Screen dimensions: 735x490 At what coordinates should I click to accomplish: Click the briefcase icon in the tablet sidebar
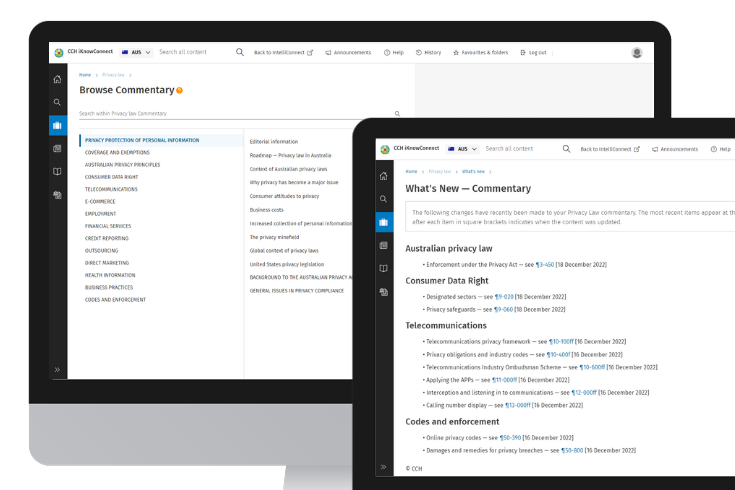click(384, 222)
